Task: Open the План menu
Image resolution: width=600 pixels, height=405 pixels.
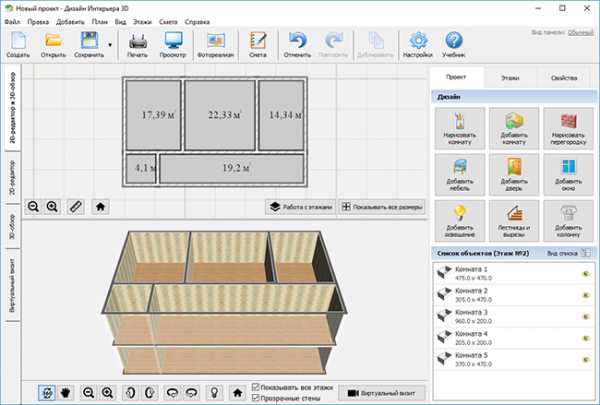Action: coord(99,22)
